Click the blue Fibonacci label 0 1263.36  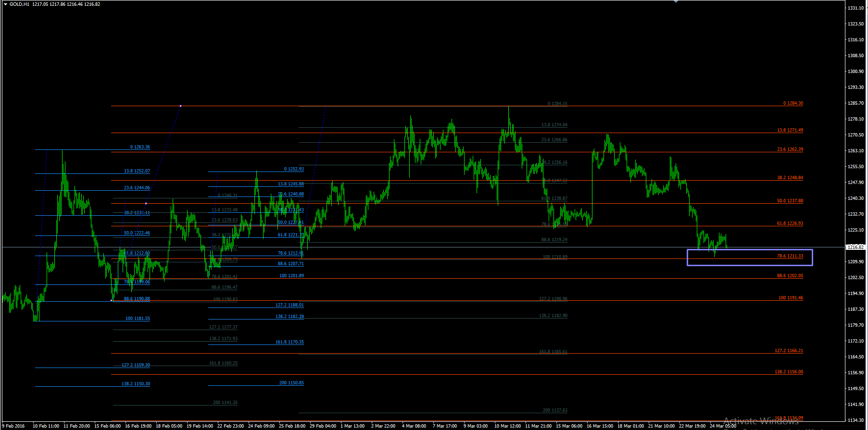[x=140, y=147]
